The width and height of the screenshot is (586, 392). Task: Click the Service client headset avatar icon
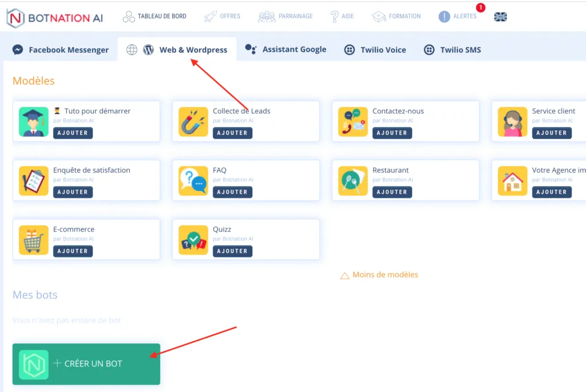point(513,121)
